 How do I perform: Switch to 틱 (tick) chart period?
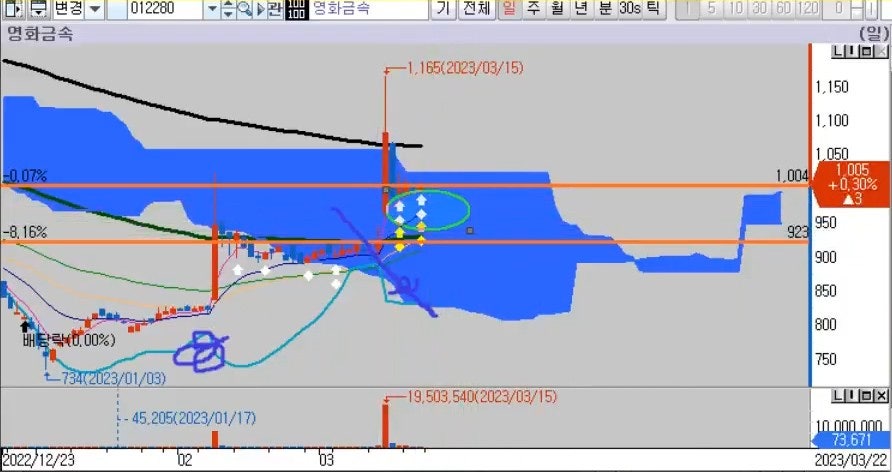[x=654, y=9]
